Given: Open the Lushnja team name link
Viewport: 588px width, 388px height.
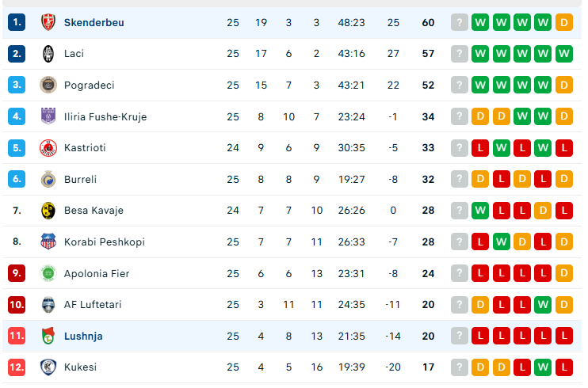Looking at the screenshot, I should pos(83,337).
